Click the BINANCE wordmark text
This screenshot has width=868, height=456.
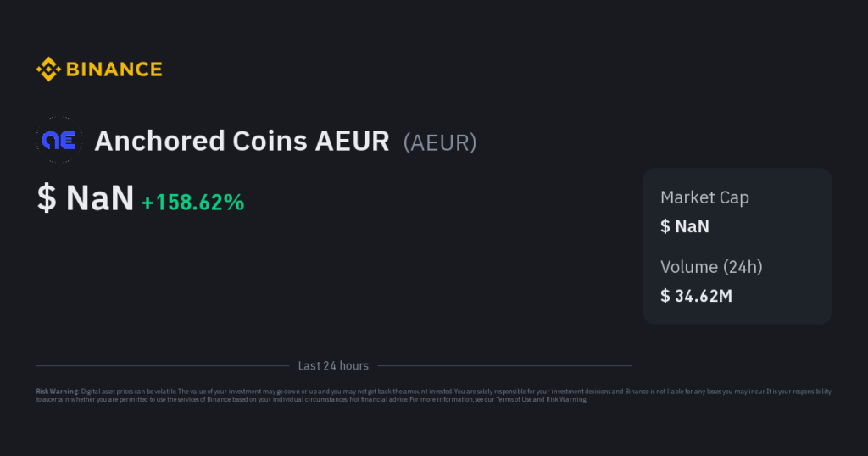[x=114, y=70]
